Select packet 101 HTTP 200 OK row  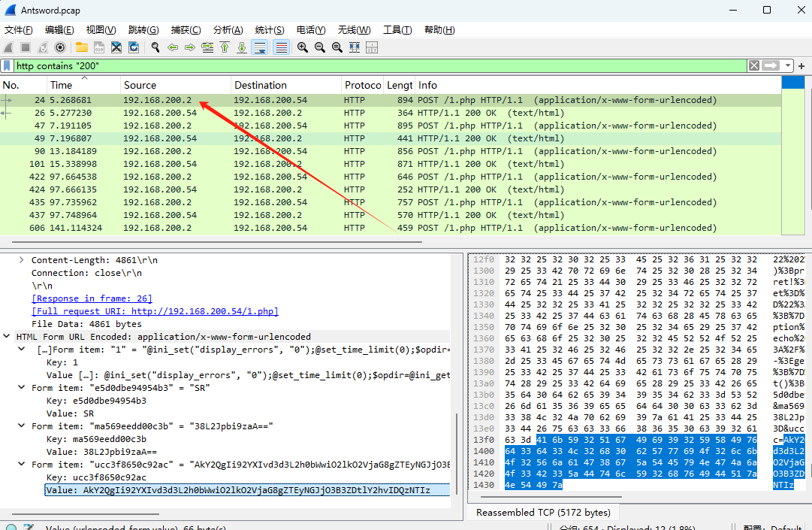coord(391,164)
